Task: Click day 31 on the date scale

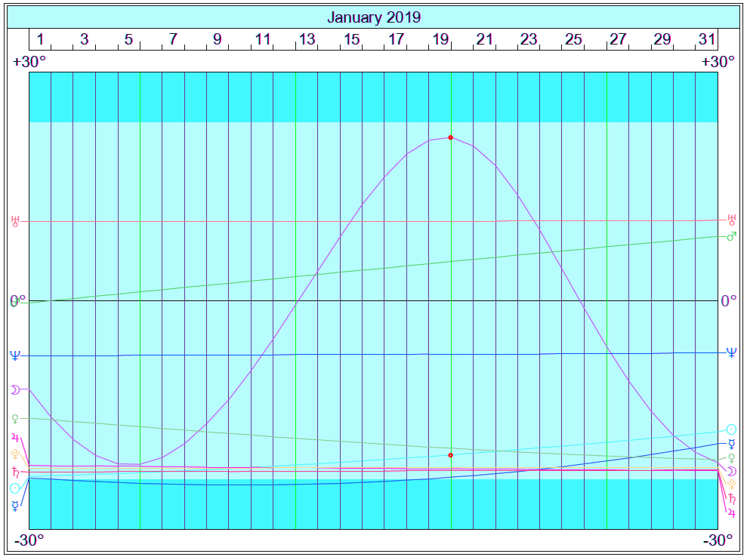Action: [706, 38]
